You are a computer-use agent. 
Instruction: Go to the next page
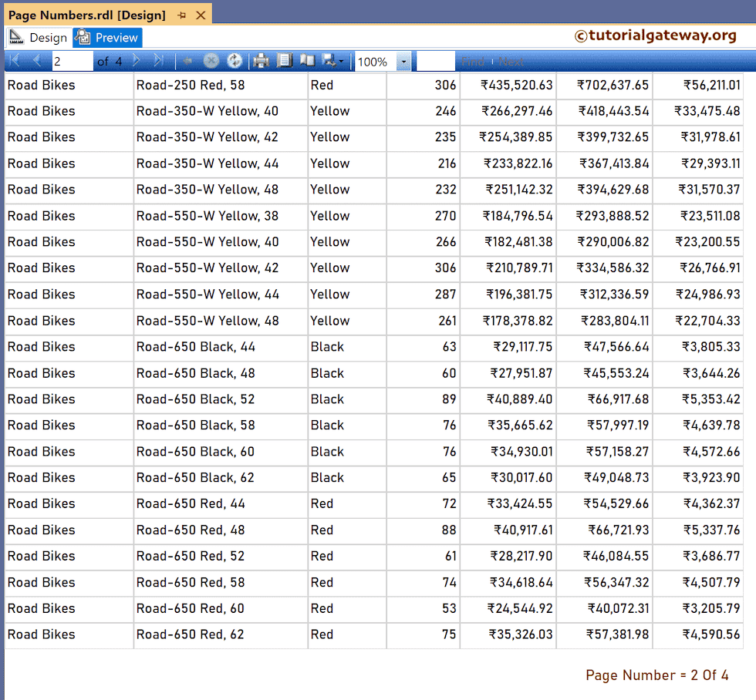[137, 61]
